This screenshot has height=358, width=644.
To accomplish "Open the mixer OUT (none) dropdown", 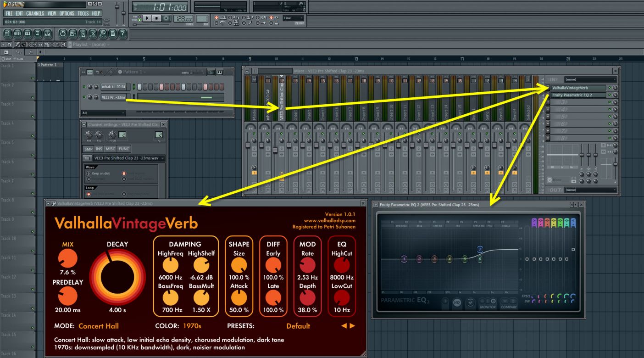I will [590, 190].
